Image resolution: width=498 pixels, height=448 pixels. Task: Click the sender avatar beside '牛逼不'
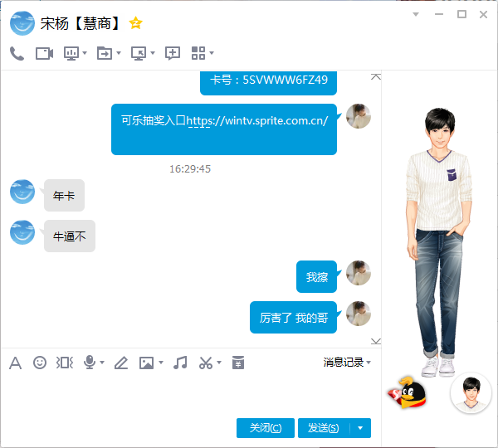(22, 232)
